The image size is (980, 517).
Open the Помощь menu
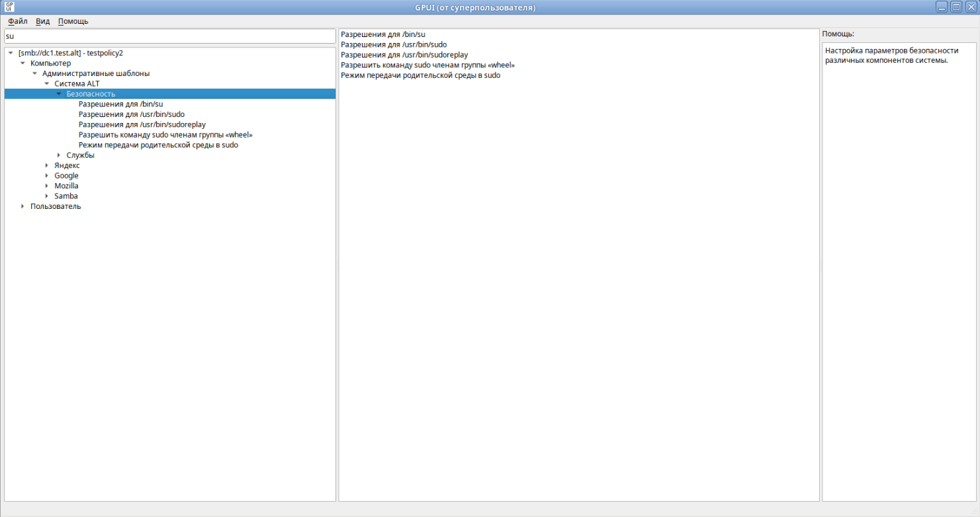point(73,21)
